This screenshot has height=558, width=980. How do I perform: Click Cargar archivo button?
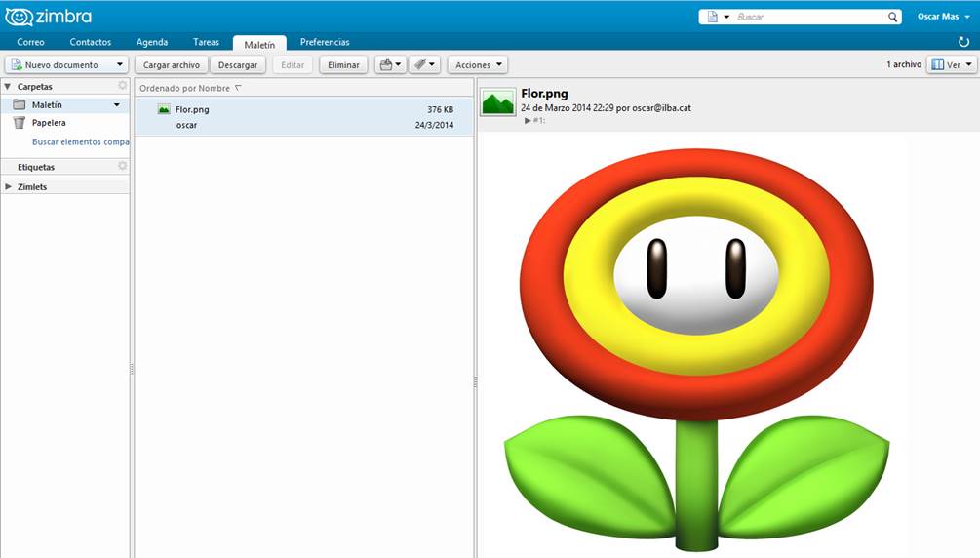point(172,65)
